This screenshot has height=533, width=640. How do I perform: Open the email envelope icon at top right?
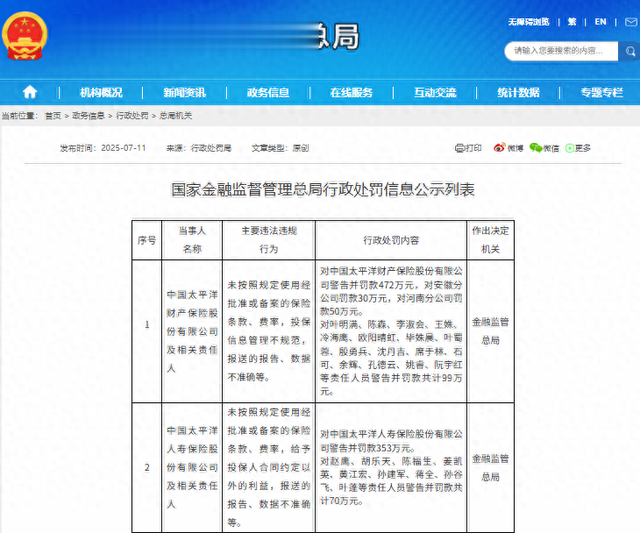coord(632,22)
